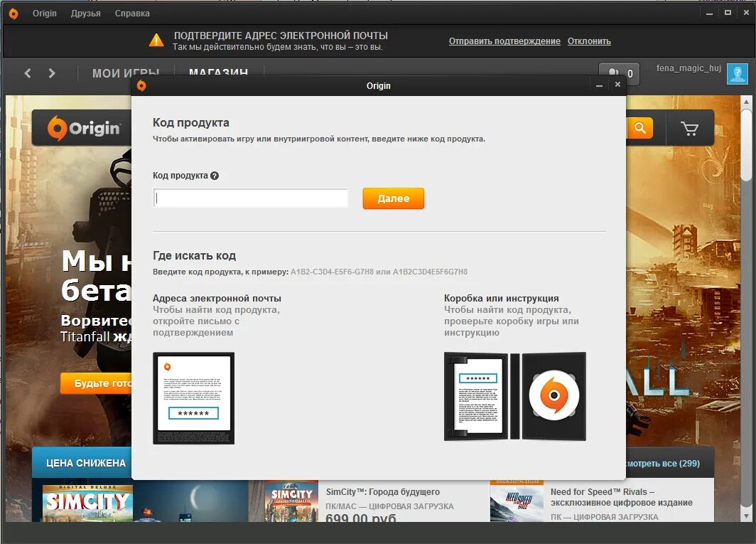
Task: Switch to the МАГАЗИН tab
Action: click(218, 73)
